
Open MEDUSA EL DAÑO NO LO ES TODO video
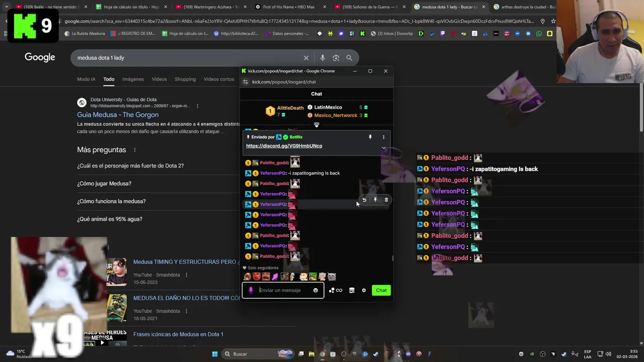[x=185, y=298]
